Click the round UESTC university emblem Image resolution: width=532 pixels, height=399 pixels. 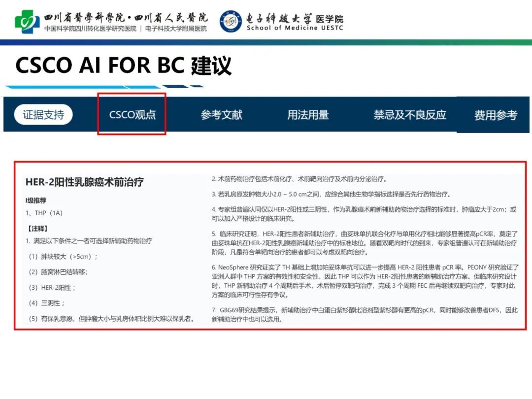231,21
